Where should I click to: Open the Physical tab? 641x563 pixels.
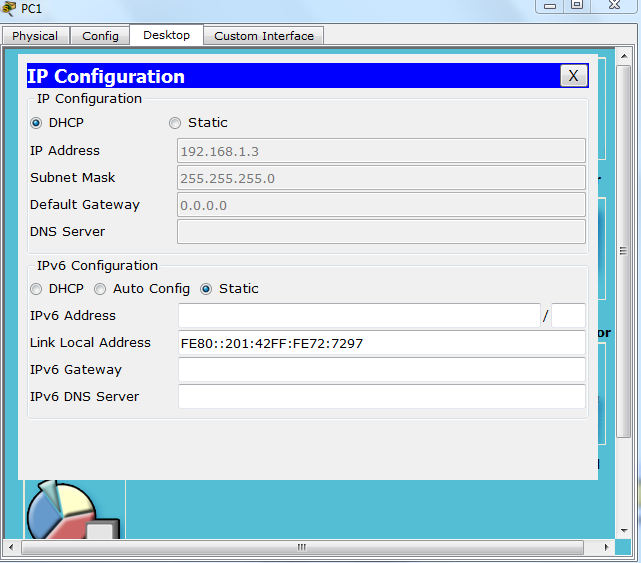point(35,36)
